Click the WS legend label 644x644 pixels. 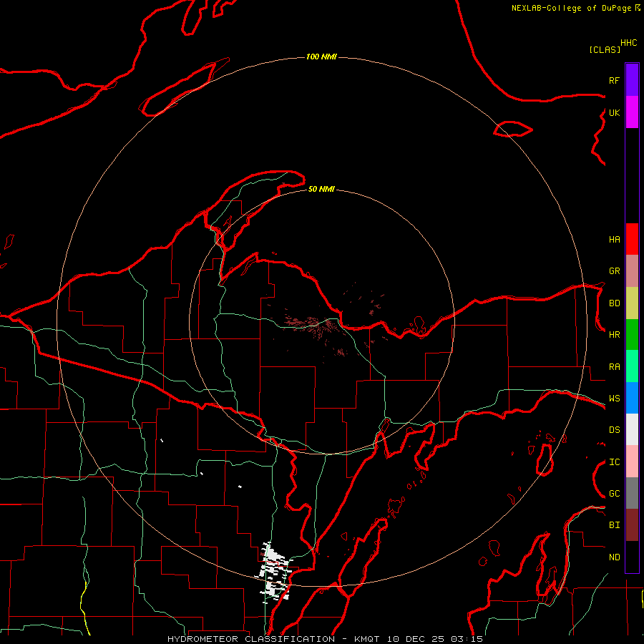(x=614, y=399)
